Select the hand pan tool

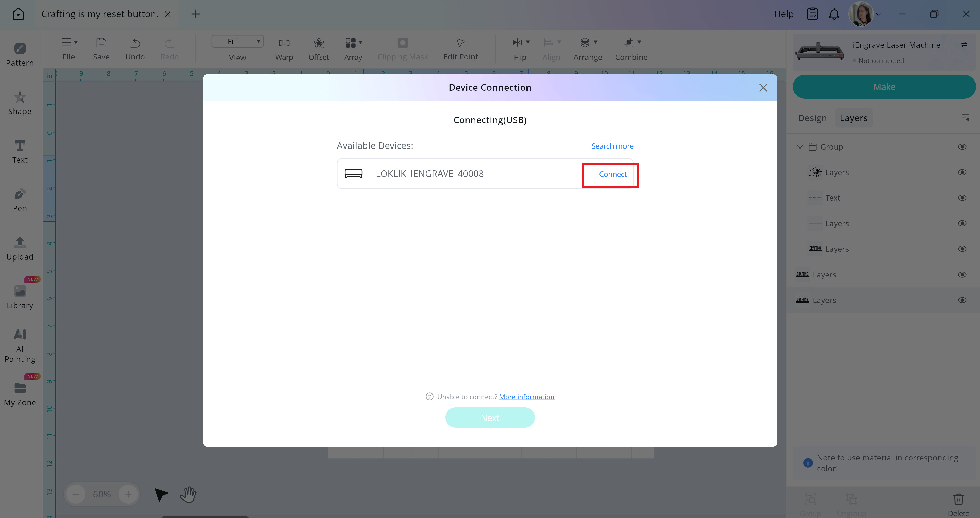click(188, 495)
